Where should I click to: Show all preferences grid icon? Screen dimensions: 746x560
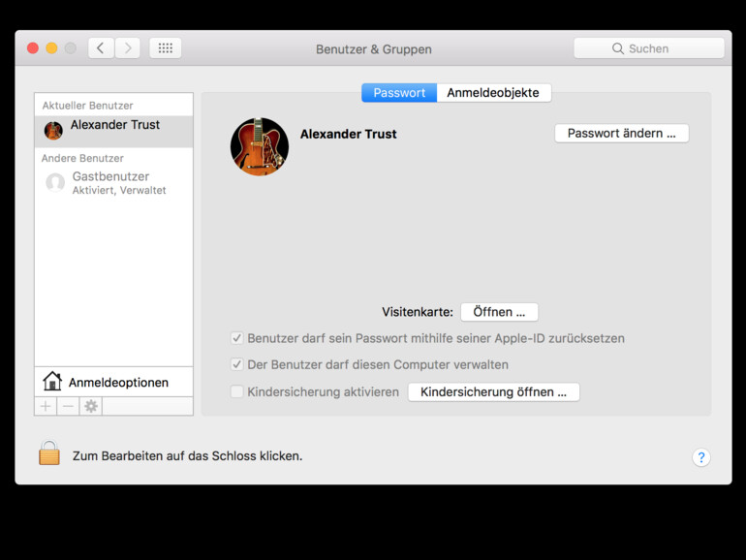(165, 48)
